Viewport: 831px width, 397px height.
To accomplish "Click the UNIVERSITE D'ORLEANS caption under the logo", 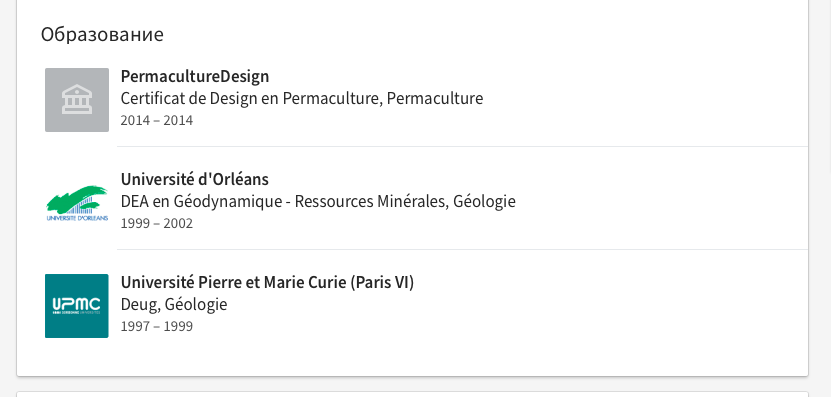I will [x=77, y=218].
